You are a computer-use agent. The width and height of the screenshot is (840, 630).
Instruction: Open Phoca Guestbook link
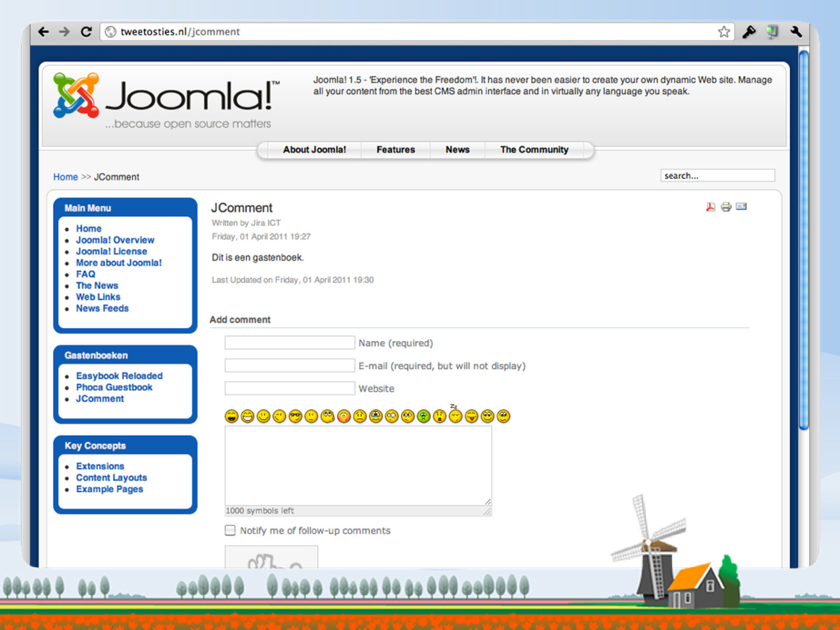coord(114,387)
